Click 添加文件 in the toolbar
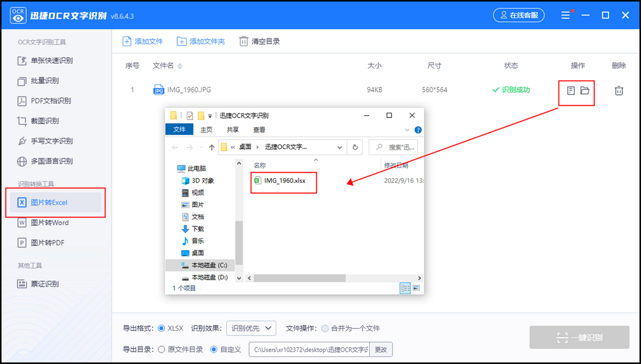Image resolution: width=641 pixels, height=364 pixels. (143, 41)
